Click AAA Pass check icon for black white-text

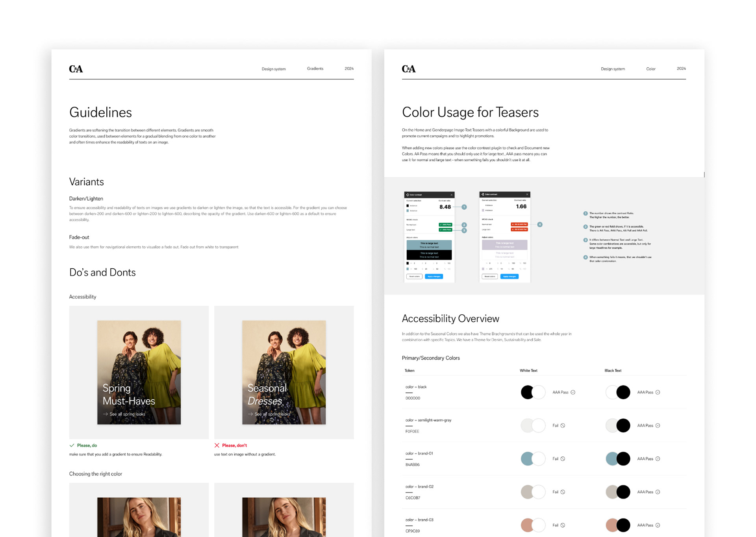click(573, 392)
